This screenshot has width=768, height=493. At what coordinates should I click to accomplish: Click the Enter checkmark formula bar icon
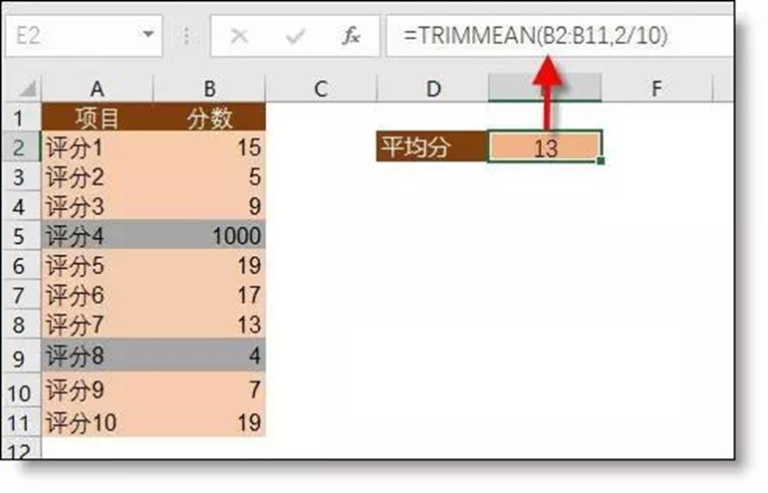tap(295, 37)
